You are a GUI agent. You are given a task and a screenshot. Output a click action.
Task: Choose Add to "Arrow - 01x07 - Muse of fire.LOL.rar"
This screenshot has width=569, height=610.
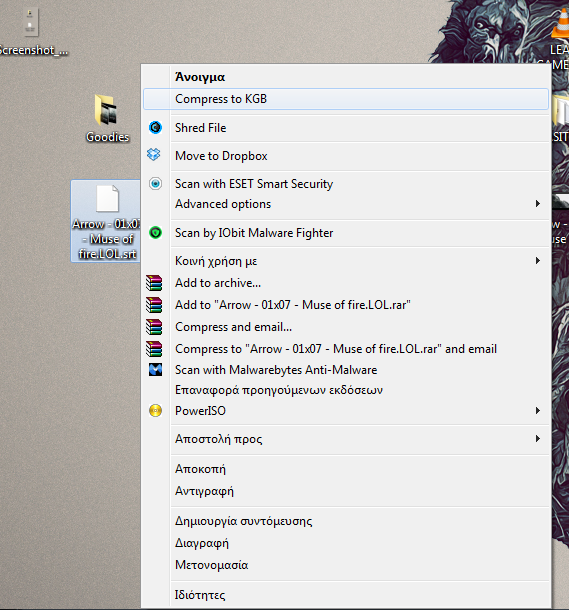click(x=346, y=305)
